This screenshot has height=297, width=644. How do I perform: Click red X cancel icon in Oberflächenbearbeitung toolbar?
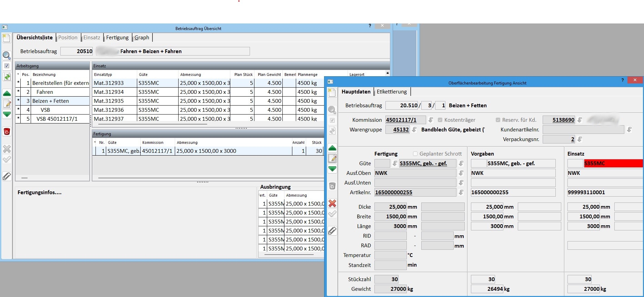[332, 203]
